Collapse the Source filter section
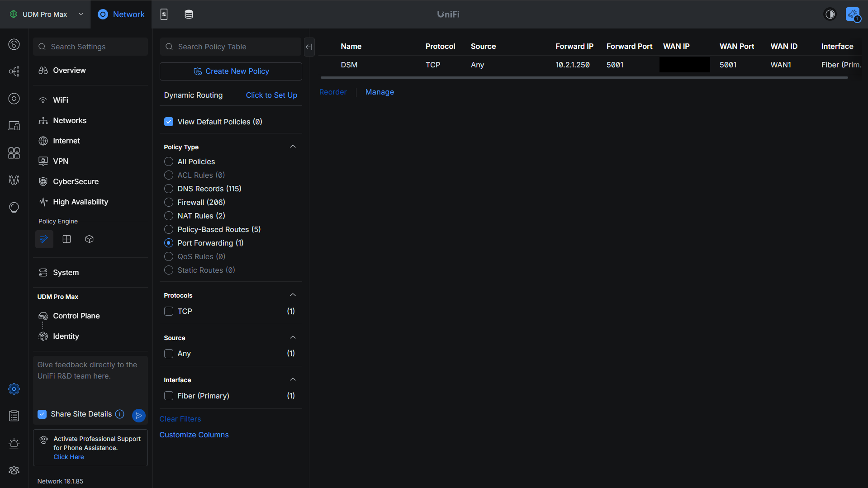The height and width of the screenshot is (488, 868). tap(293, 338)
